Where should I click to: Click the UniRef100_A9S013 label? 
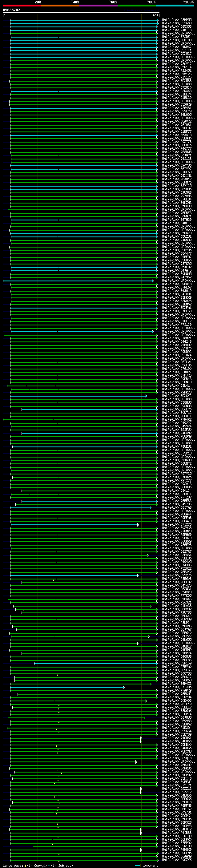coord(177,484)
